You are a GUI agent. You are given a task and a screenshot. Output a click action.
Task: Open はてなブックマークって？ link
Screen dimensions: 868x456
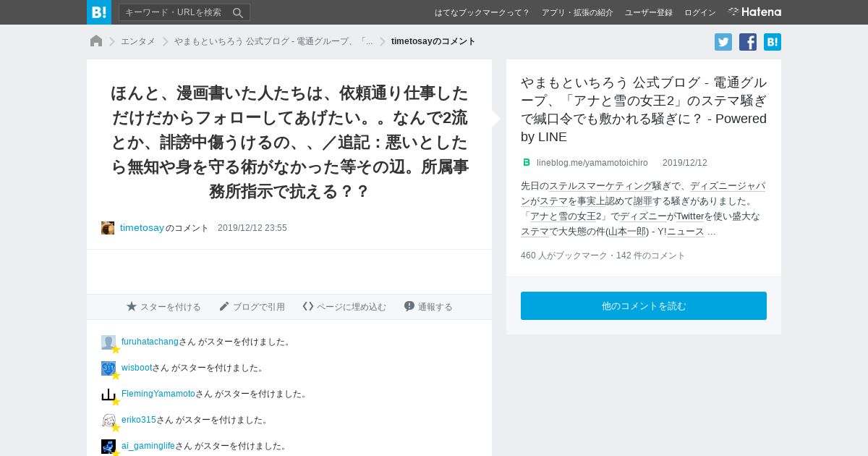click(x=482, y=12)
